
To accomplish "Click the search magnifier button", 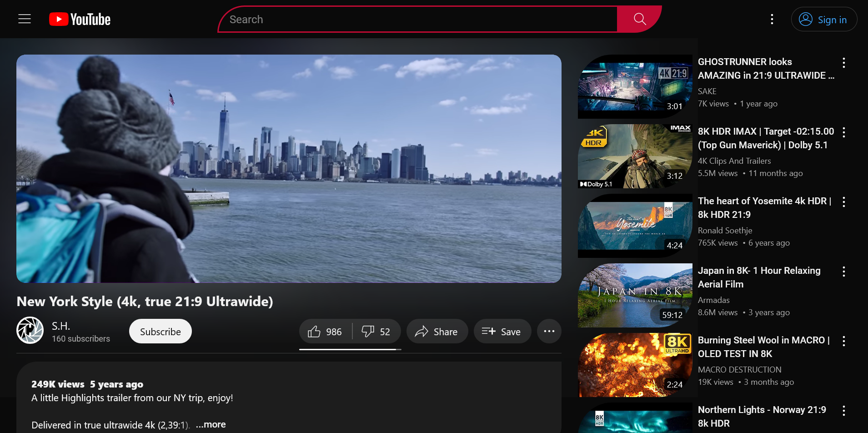I will (639, 19).
